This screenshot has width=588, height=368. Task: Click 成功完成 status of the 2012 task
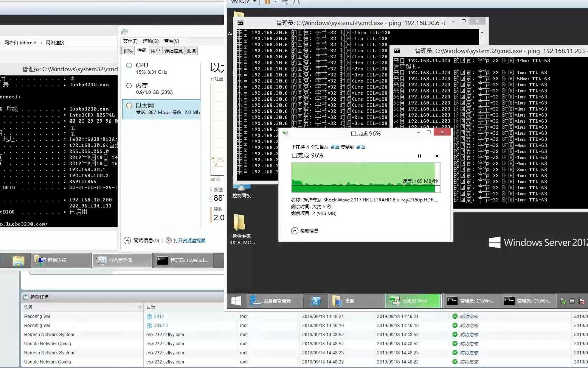point(465,317)
